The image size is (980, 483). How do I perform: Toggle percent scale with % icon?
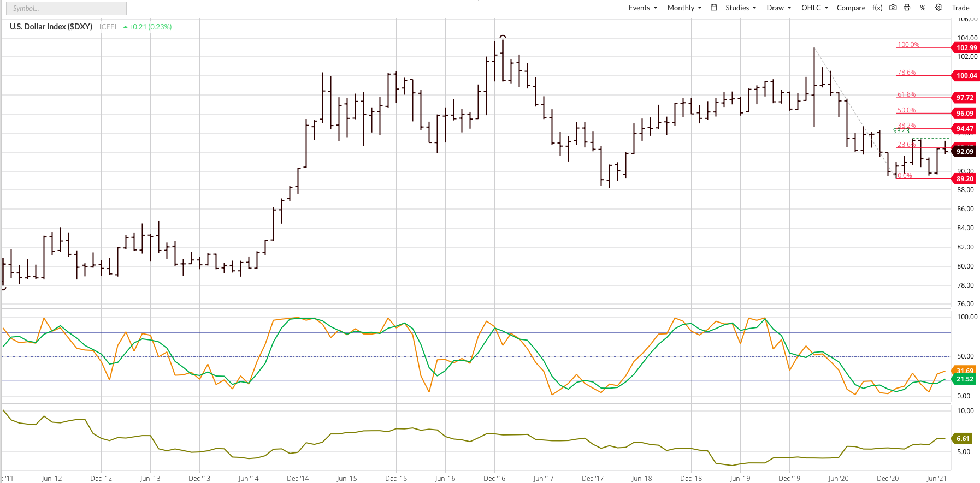tap(923, 8)
